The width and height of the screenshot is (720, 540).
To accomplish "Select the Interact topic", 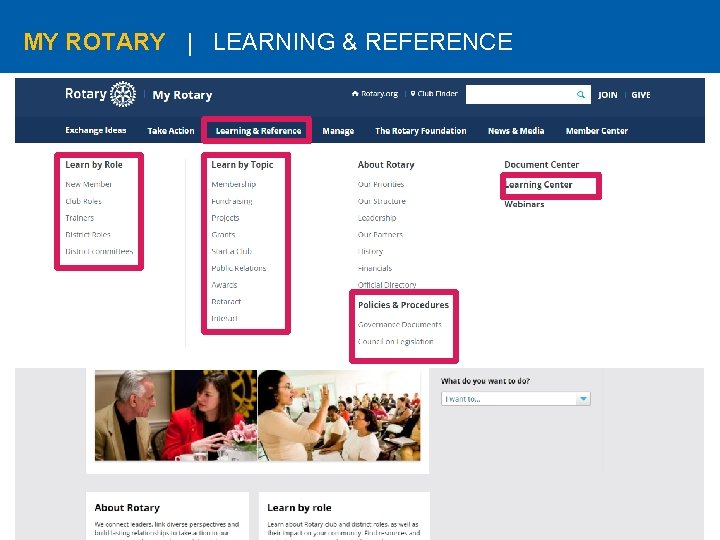I will click(x=224, y=318).
